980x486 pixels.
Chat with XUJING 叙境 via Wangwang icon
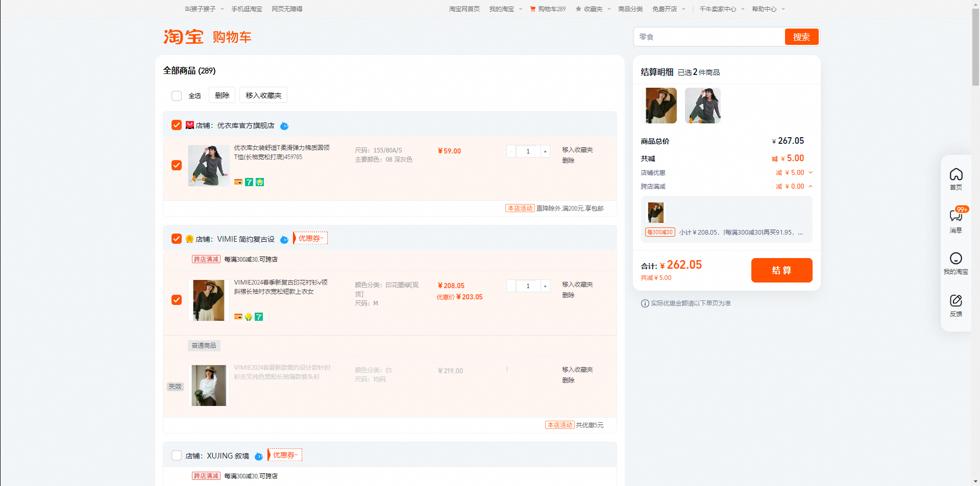259,456
